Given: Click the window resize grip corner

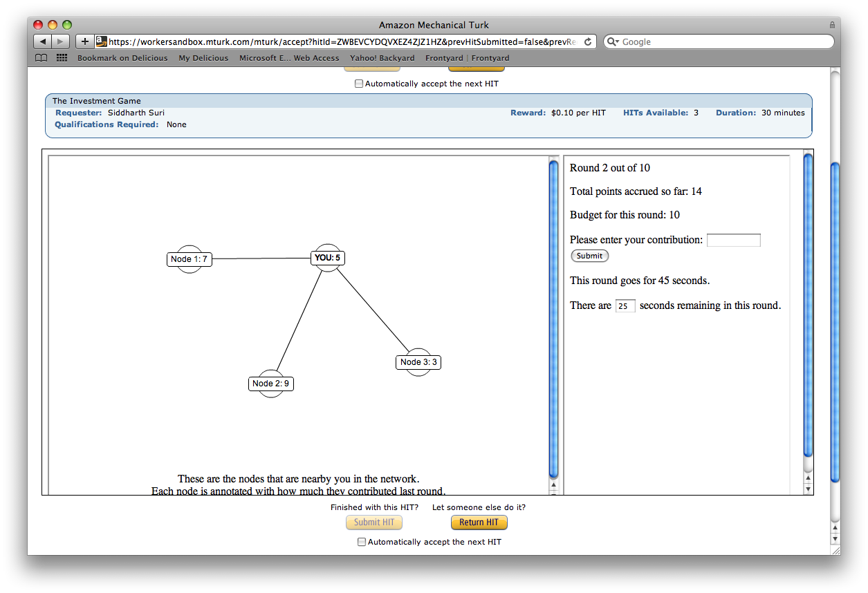Looking at the screenshot, I should point(835,550).
